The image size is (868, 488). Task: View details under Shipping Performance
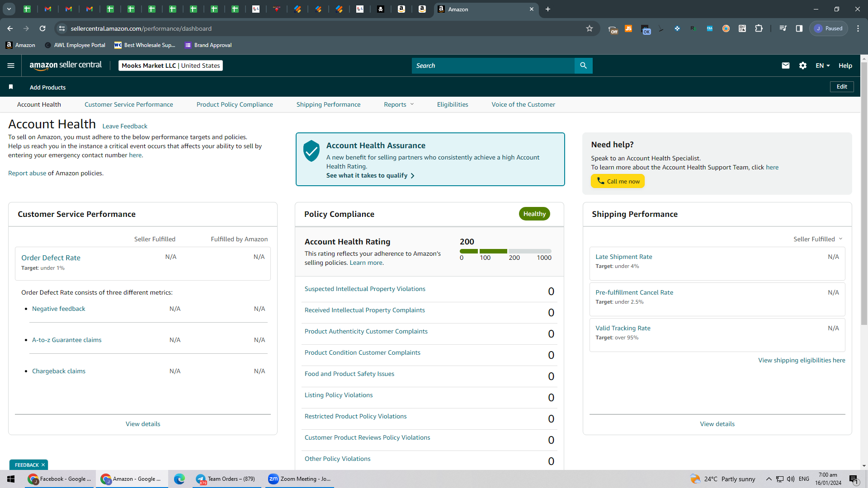(717, 424)
